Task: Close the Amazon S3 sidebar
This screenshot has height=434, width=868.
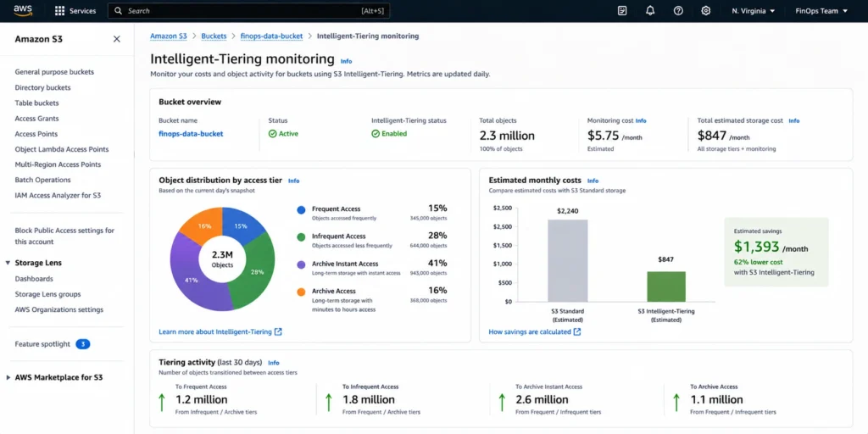Action: tap(117, 39)
